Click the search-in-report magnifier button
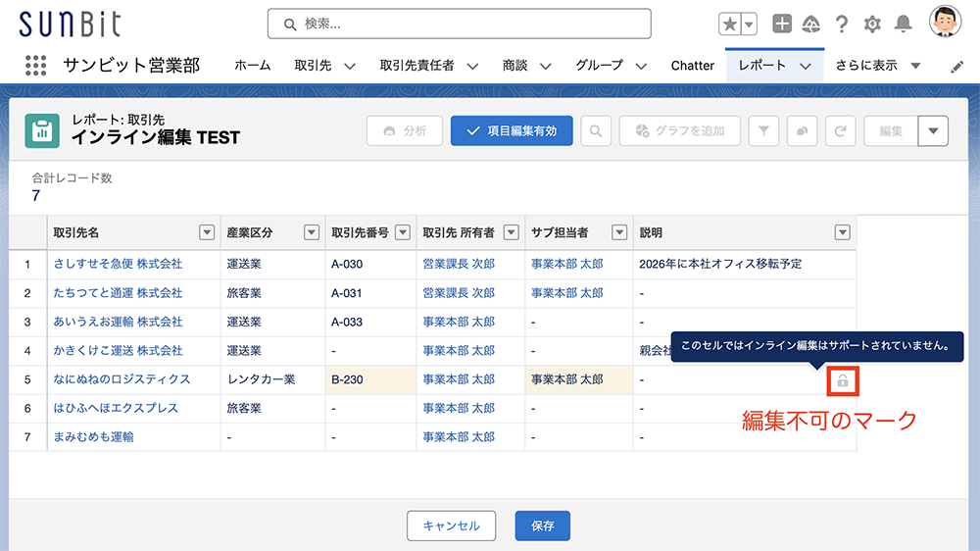 (596, 130)
